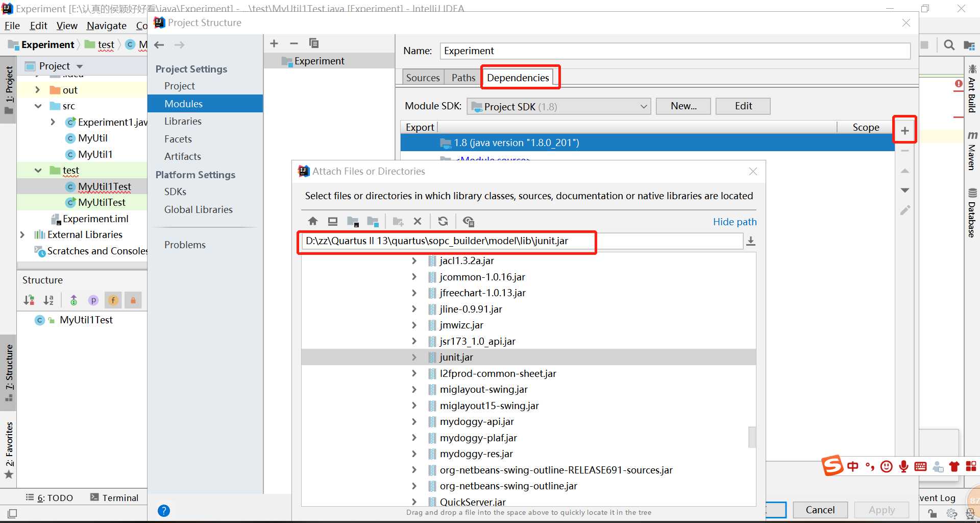The image size is (980, 523).
Task: Click the file chooser vertical scrollbar thumb
Action: (752, 437)
